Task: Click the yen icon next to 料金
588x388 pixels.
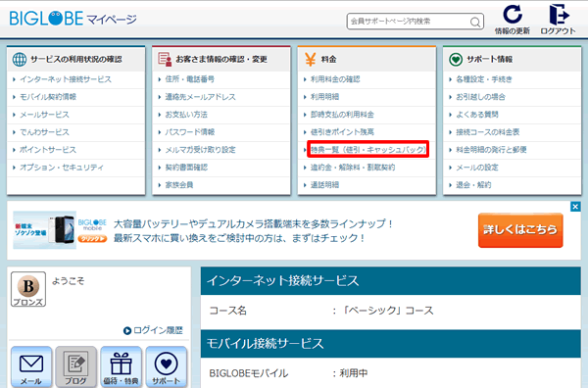Action: pos(311,59)
